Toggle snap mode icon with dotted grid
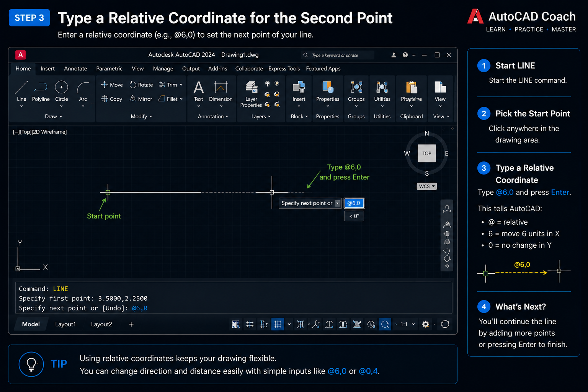 click(264, 324)
